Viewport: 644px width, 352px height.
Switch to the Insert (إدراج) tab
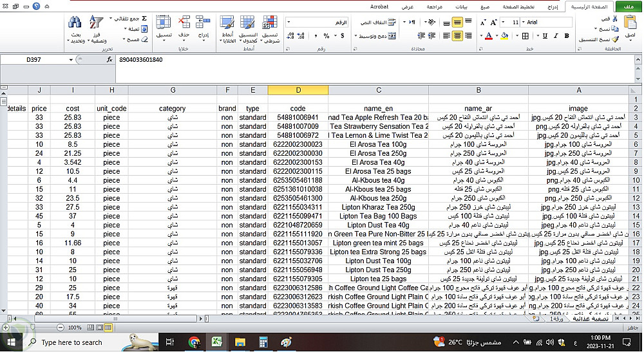coord(553,7)
